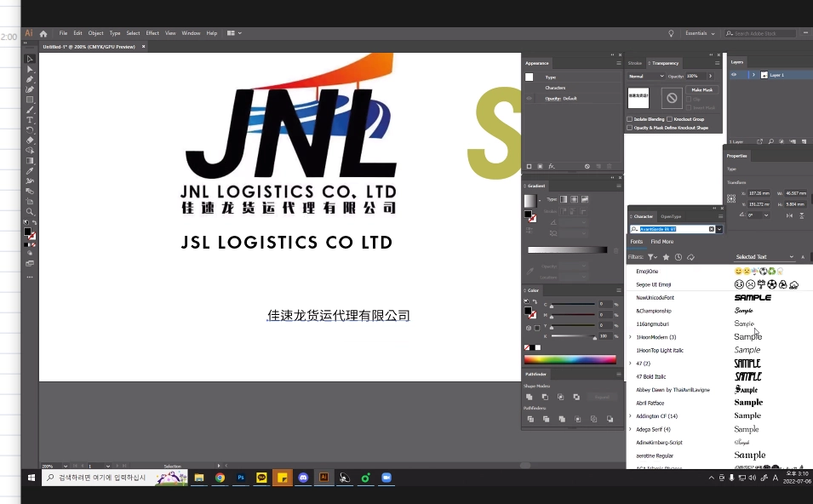Select freeform gradient type icon
This screenshot has width=813, height=504.
[x=585, y=199]
